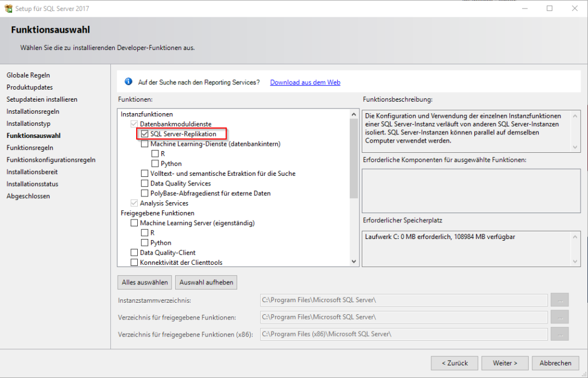
Task: Select Setupdateien installieren step
Action: [42, 99]
